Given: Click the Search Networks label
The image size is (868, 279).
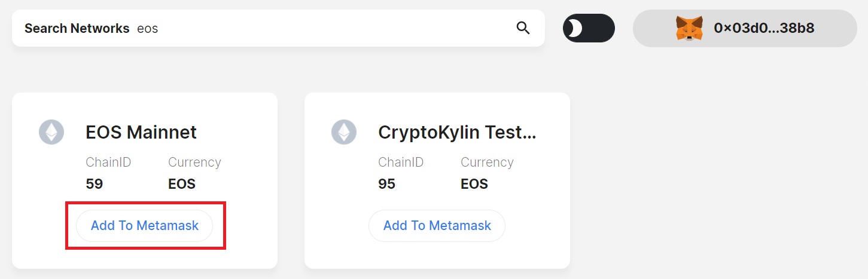Looking at the screenshot, I should [77, 28].
